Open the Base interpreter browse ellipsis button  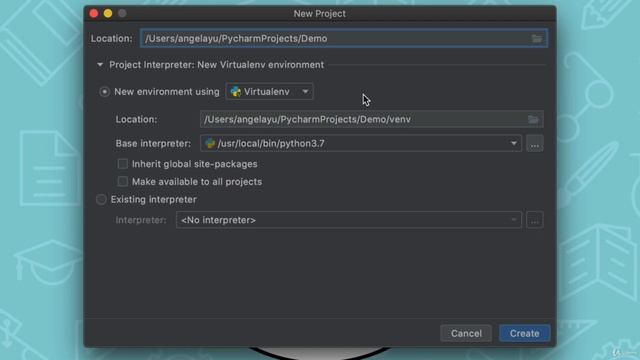pos(535,144)
